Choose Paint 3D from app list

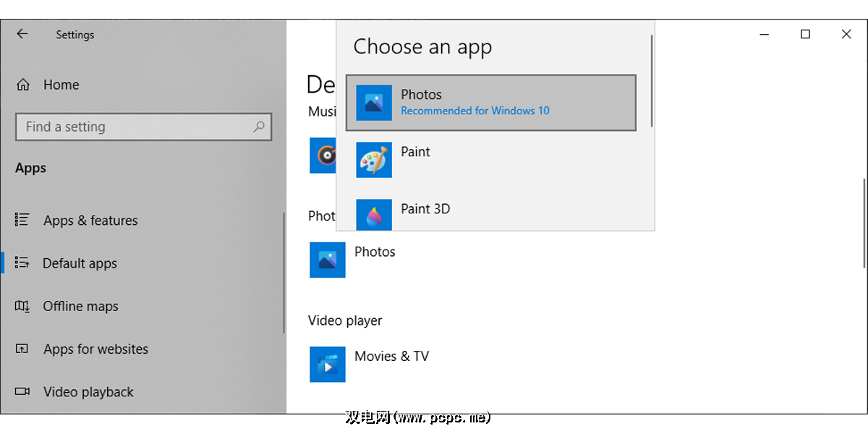click(425, 209)
